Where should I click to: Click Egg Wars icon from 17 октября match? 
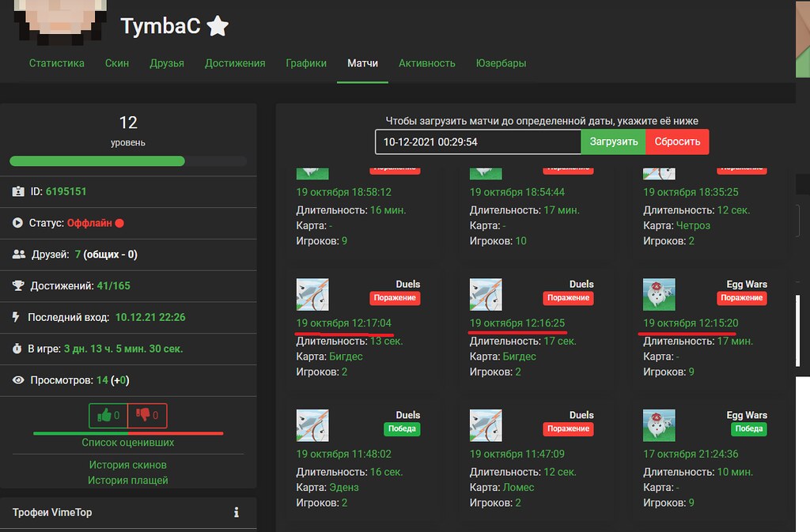click(x=660, y=424)
